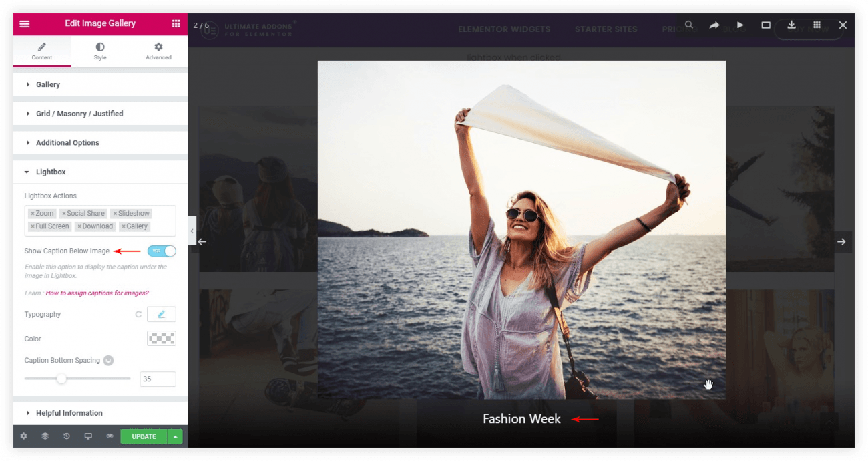The image size is (868, 461).
Task: Click the lightbox share arrow icon
Action: (x=714, y=25)
